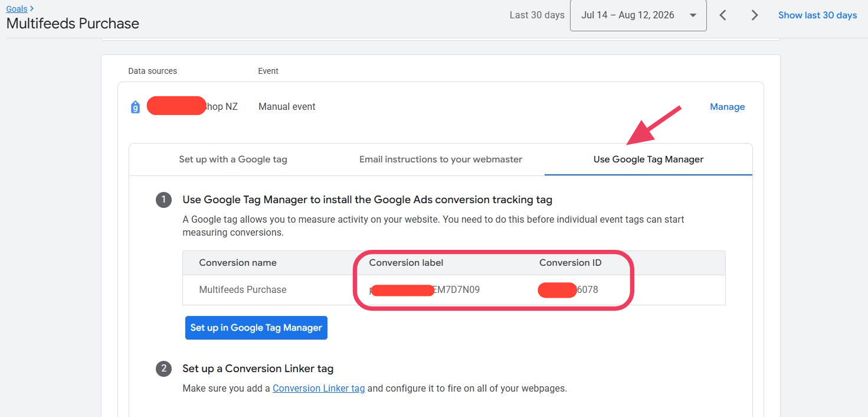Screen dimensions: 868x417
Task: Select the Use Google Tag Manager tab
Action: click(x=648, y=159)
